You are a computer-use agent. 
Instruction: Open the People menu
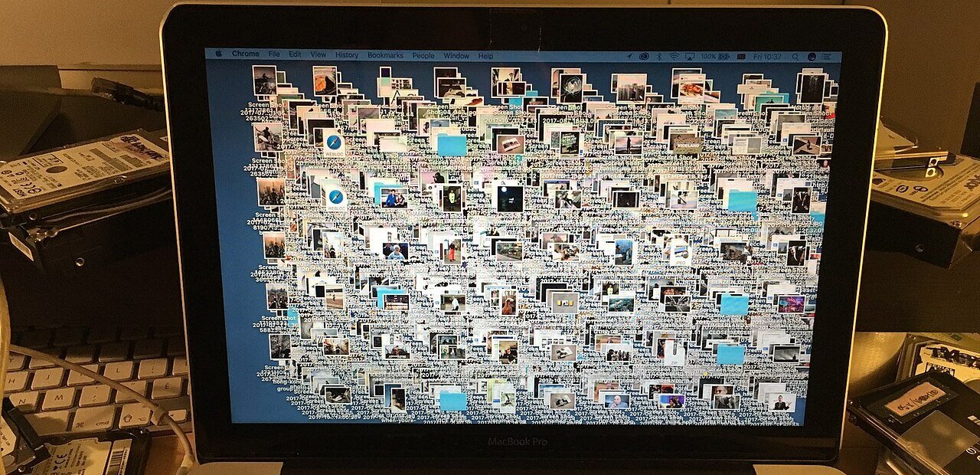423,56
